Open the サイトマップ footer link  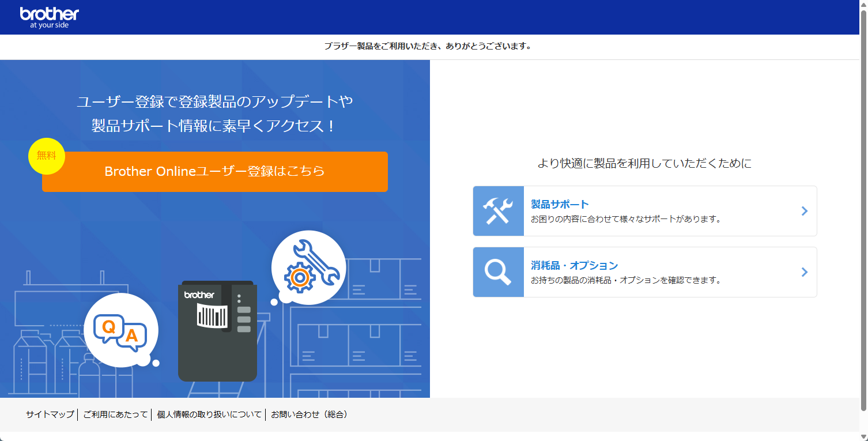50,414
